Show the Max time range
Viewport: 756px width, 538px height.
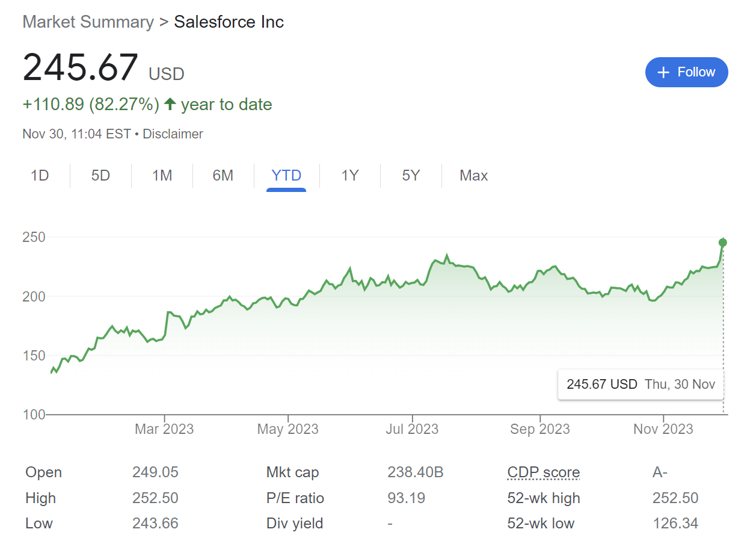[473, 176]
